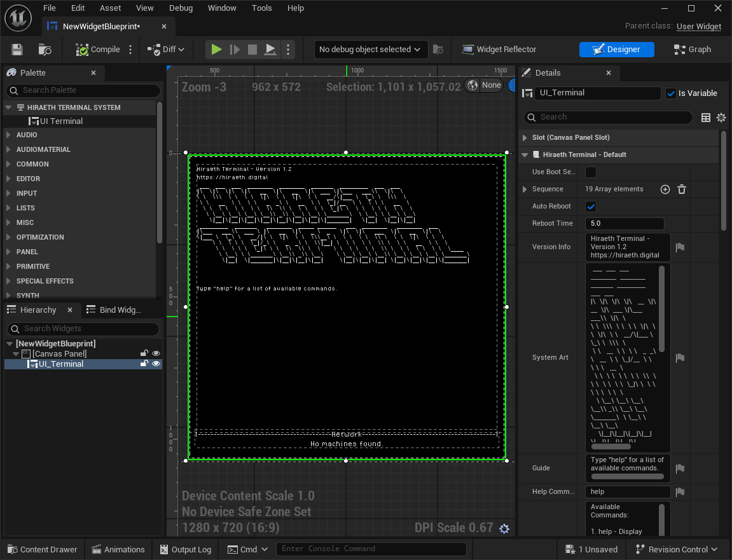Click the Reboot Time value field
This screenshot has width=732, height=560.
click(624, 224)
